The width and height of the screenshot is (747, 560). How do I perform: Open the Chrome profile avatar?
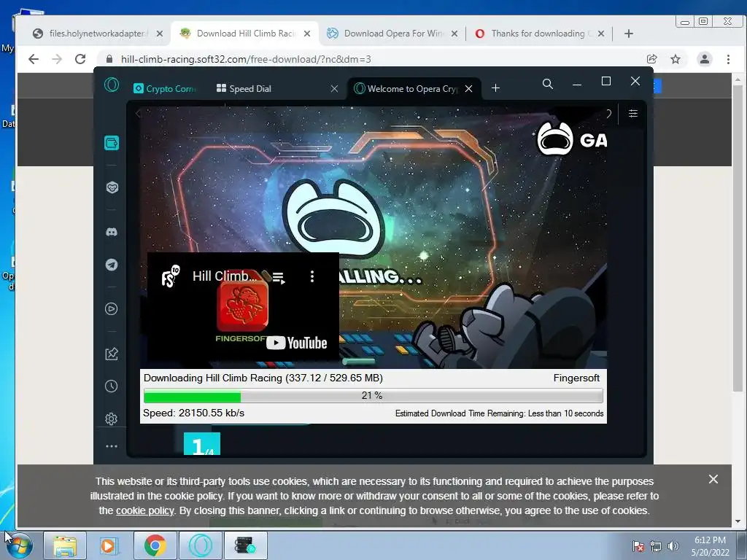705,59
